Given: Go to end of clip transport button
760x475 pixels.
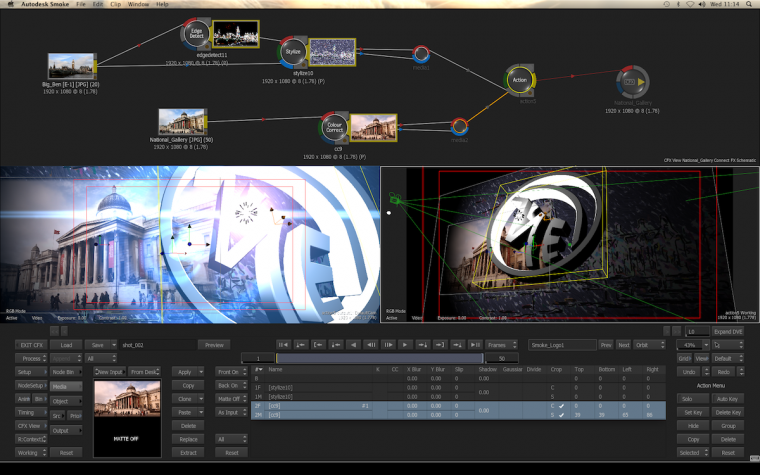Looking at the screenshot, I should pos(475,345).
